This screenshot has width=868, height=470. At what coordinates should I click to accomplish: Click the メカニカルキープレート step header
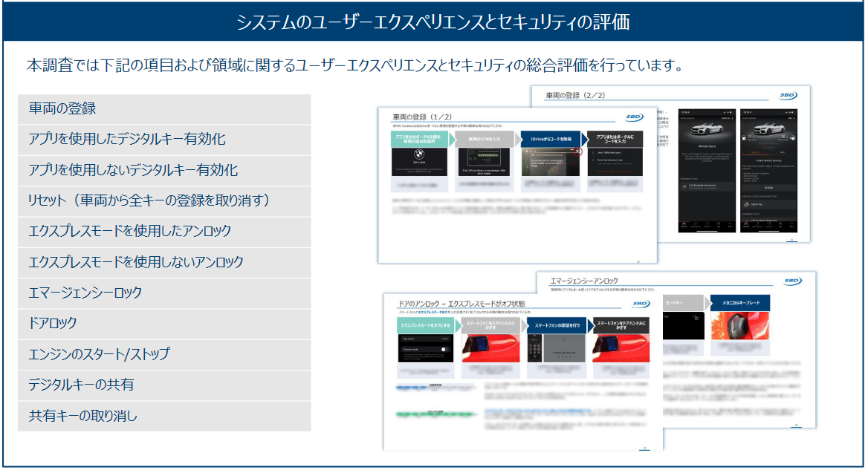[x=738, y=302]
